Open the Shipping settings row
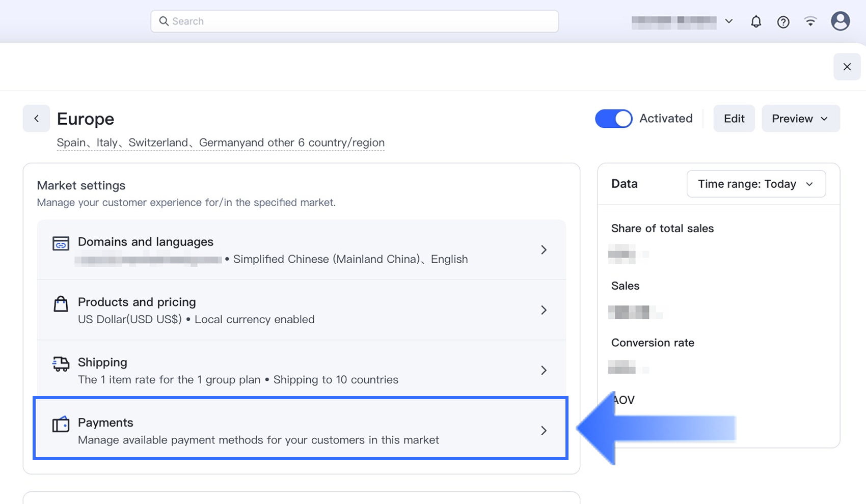866x504 pixels. pyautogui.click(x=301, y=370)
